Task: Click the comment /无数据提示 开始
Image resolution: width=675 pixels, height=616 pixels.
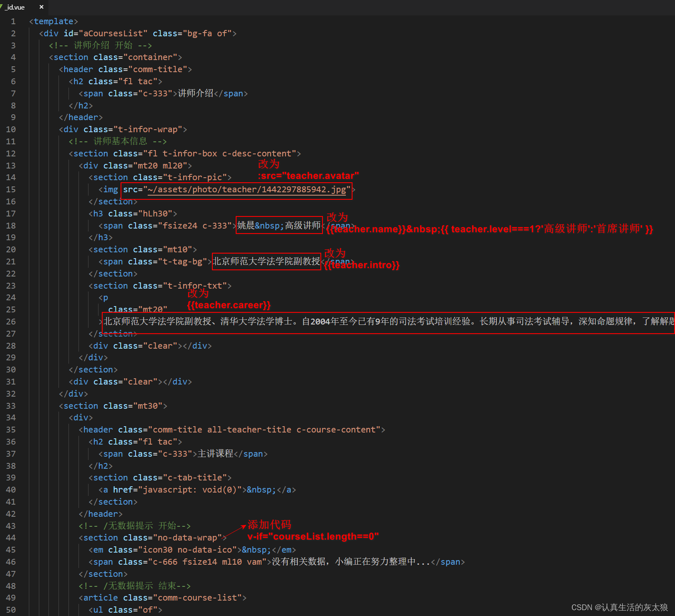Action: 135,526
